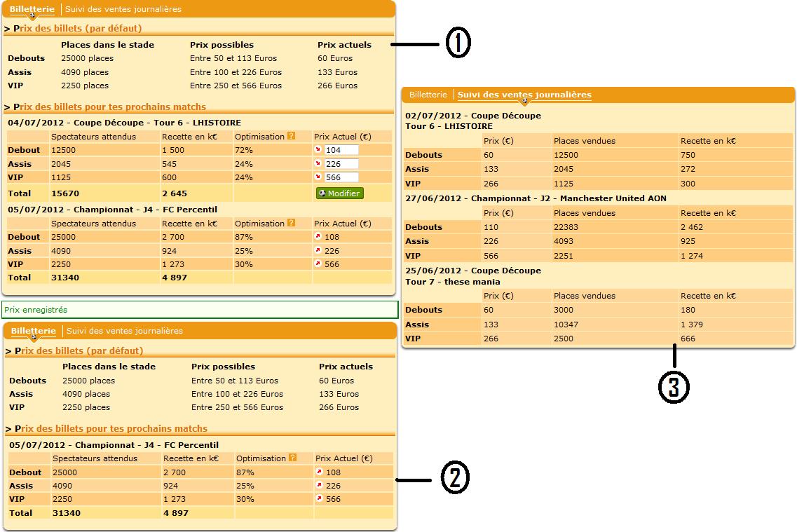The height and width of the screenshot is (532, 797).
Task: Click the '3000' Debouts places vendues value
Action: click(x=563, y=309)
